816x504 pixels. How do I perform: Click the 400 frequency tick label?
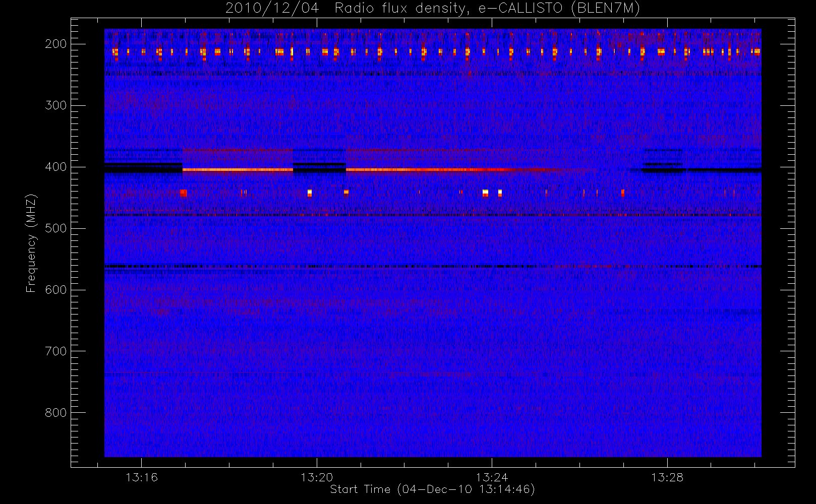(56, 167)
